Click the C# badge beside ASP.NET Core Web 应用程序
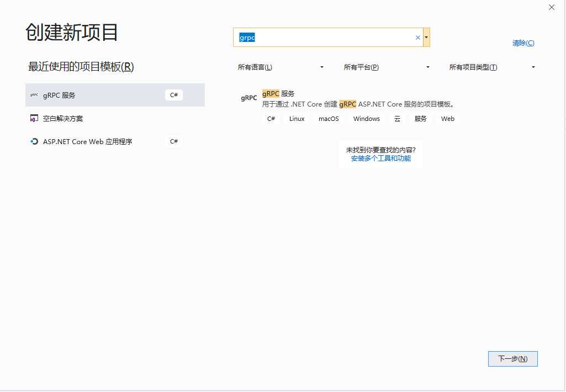Image resolution: width=566 pixels, height=392 pixels. tap(174, 141)
